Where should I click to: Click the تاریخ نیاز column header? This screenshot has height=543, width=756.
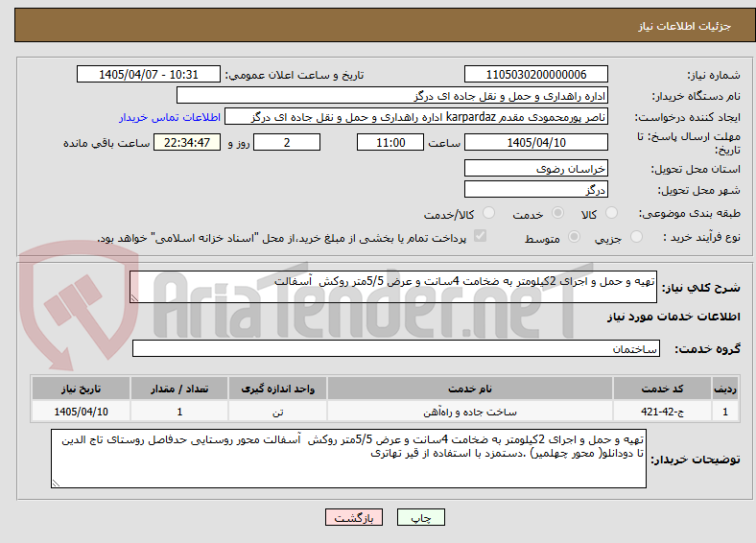pyautogui.click(x=81, y=389)
